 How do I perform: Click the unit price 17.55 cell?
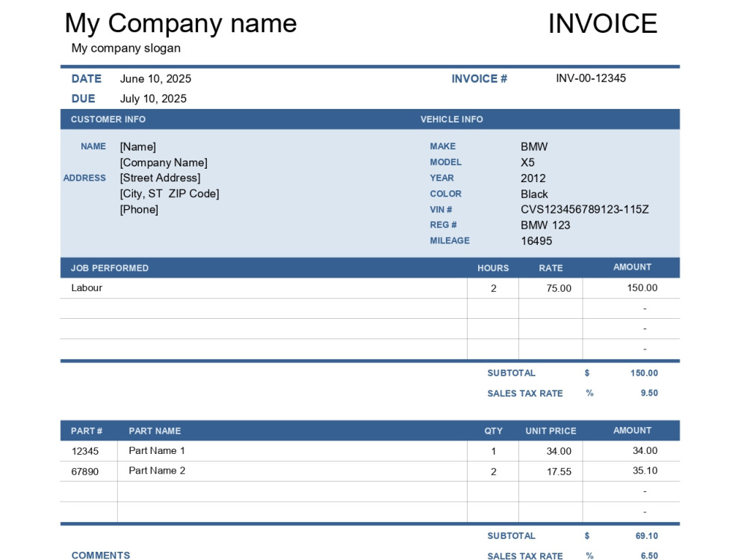pyautogui.click(x=551, y=471)
